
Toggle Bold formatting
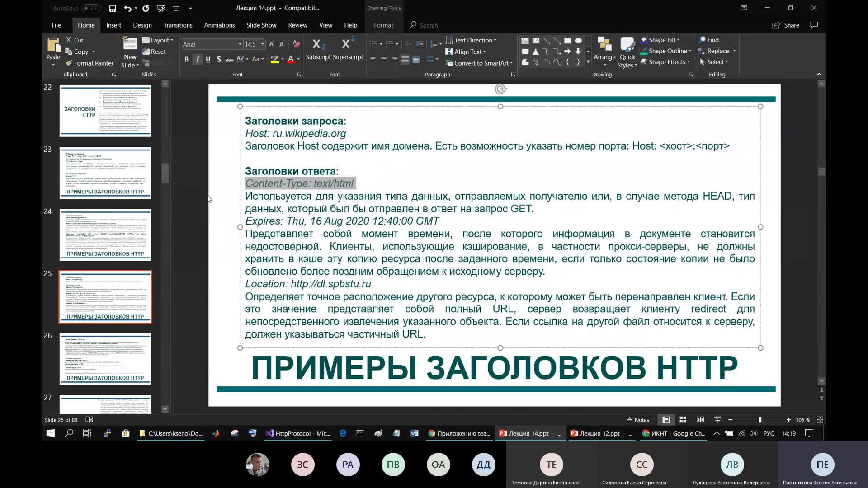[x=186, y=59]
